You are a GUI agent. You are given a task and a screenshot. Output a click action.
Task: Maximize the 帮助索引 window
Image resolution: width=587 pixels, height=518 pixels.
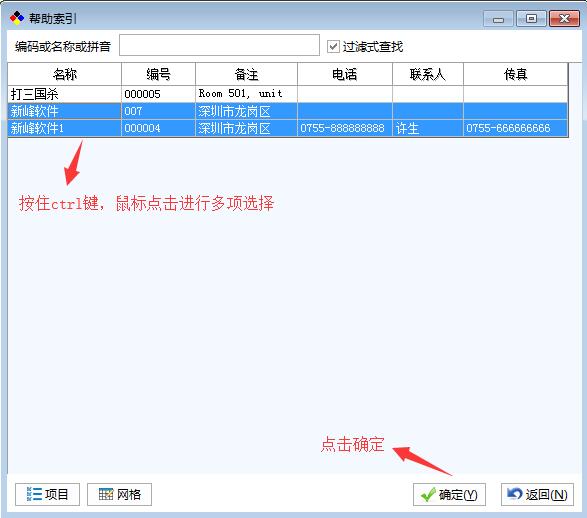531,18
